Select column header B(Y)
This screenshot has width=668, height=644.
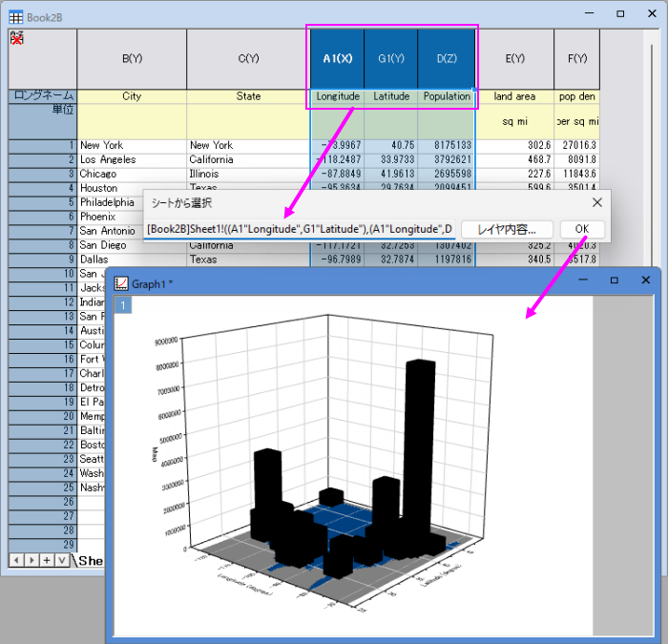coord(132,59)
